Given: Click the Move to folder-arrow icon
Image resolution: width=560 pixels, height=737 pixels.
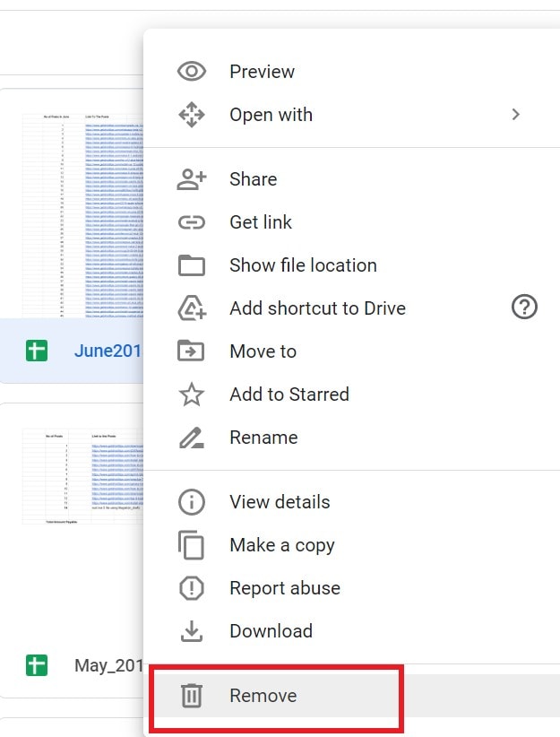Looking at the screenshot, I should tap(192, 351).
